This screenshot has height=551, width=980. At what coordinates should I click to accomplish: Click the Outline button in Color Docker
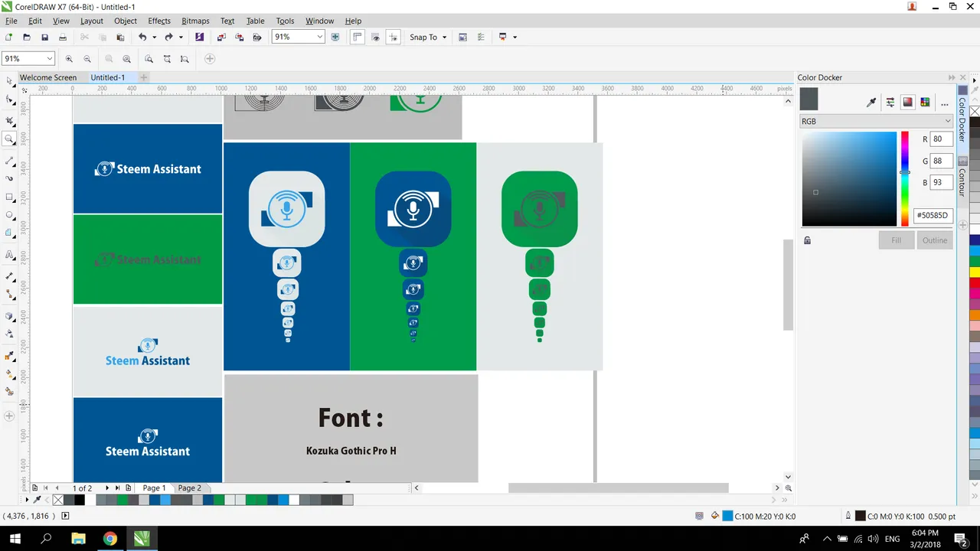tap(935, 240)
